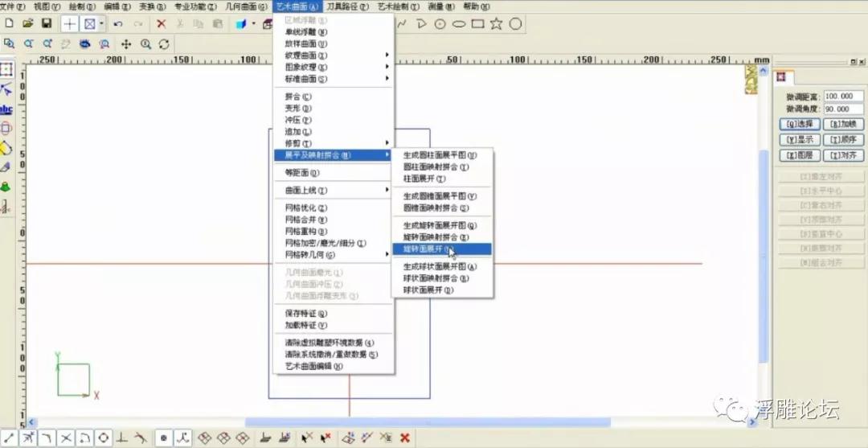Select the rectangle shape drawing tool
Image resolution: width=868 pixels, height=448 pixels.
tap(478, 24)
